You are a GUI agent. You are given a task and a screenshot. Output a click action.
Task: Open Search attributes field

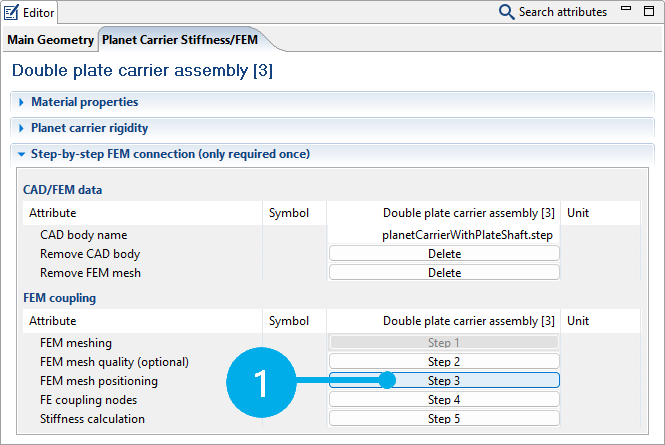[x=562, y=12]
